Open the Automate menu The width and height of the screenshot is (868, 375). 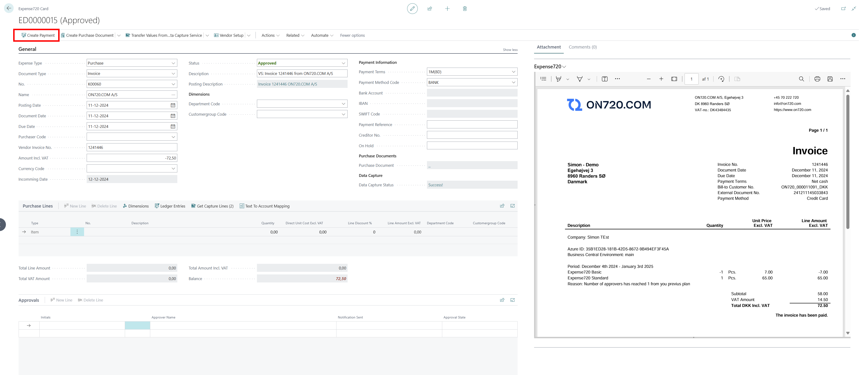(x=322, y=35)
